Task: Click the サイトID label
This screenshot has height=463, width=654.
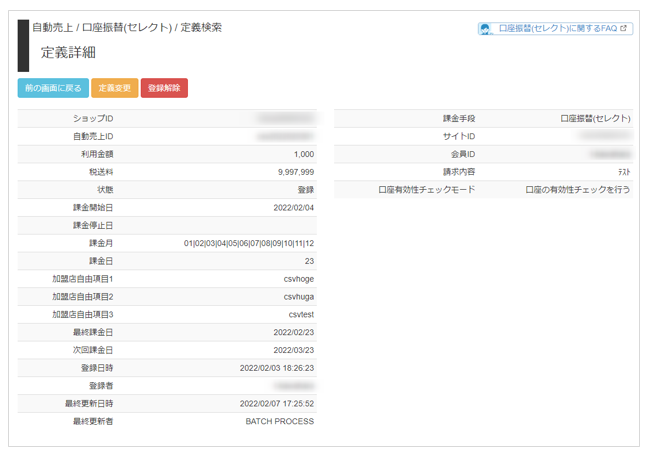Action: [x=459, y=136]
